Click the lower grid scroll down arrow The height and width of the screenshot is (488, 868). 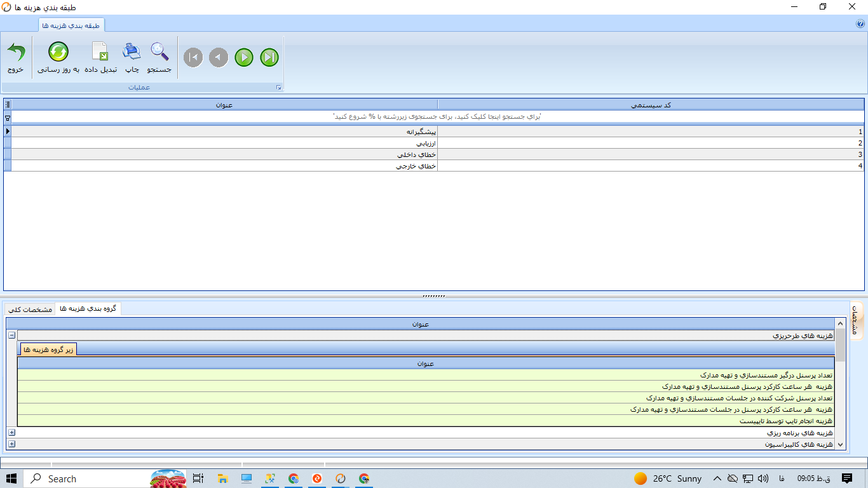tap(841, 444)
